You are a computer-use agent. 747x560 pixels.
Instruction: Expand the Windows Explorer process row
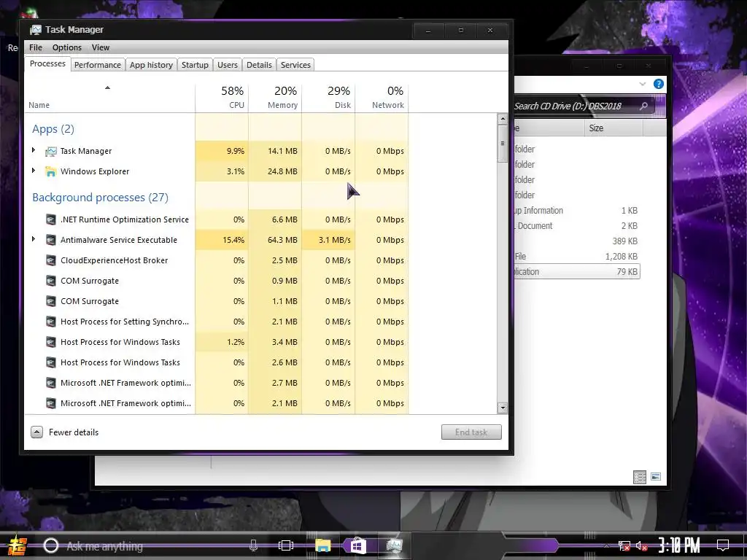(x=34, y=171)
